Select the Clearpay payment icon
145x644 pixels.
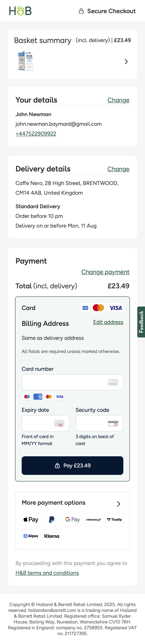point(93,520)
